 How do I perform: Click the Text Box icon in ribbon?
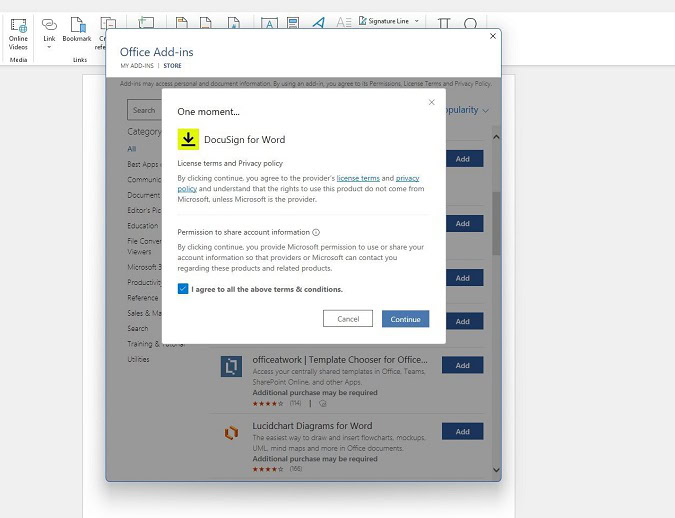(269, 23)
